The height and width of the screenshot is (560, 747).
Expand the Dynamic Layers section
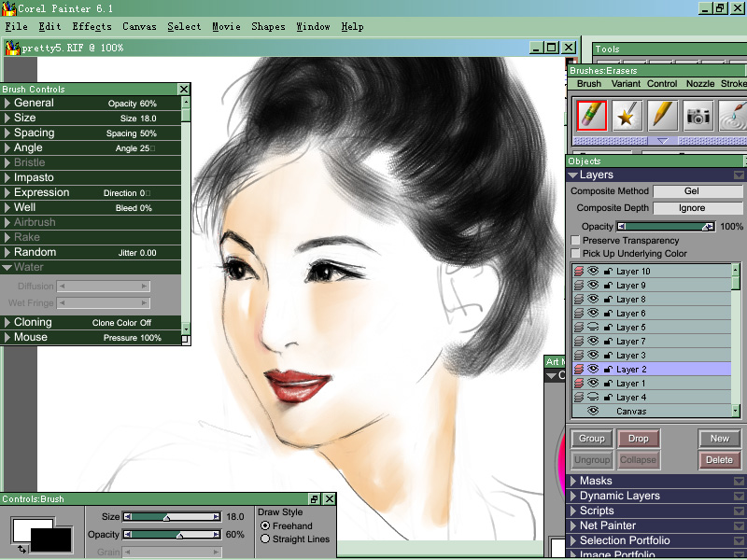573,496
